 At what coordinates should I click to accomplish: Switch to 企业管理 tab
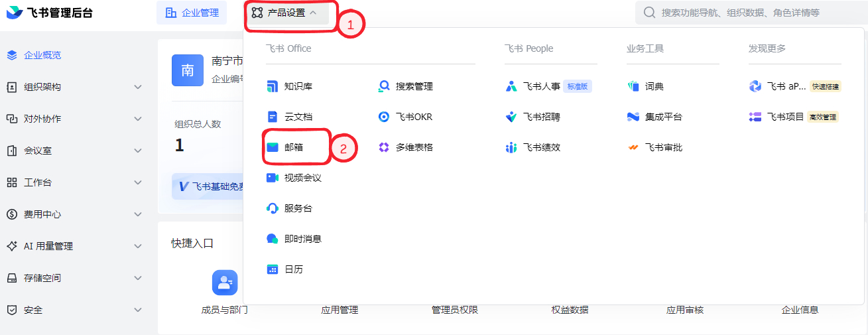coord(192,13)
